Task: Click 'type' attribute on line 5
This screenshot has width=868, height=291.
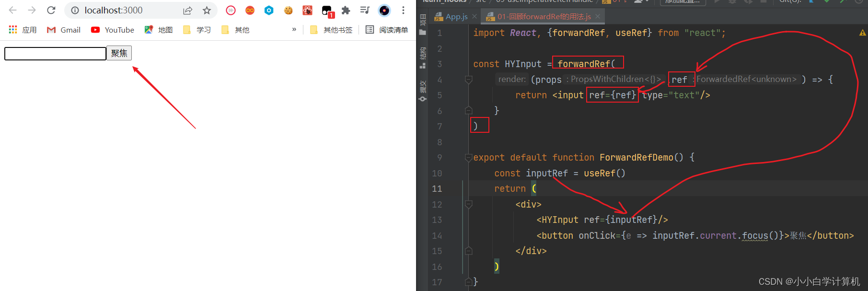Action: tap(652, 95)
